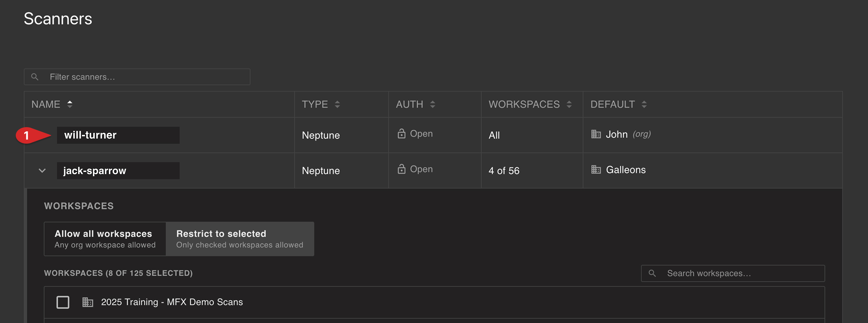The image size is (868, 323).
Task: Click '2025 Training - MFX Demo Scans' label
Action: (172, 302)
